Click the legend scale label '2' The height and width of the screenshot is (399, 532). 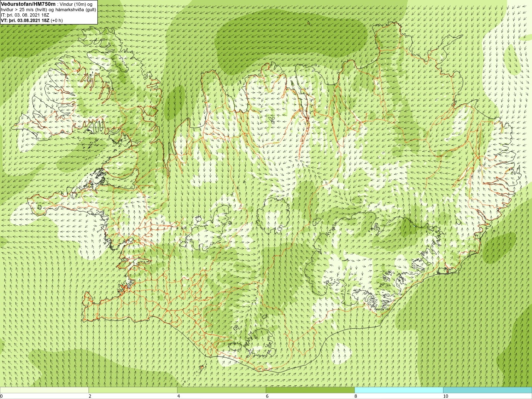click(90, 396)
